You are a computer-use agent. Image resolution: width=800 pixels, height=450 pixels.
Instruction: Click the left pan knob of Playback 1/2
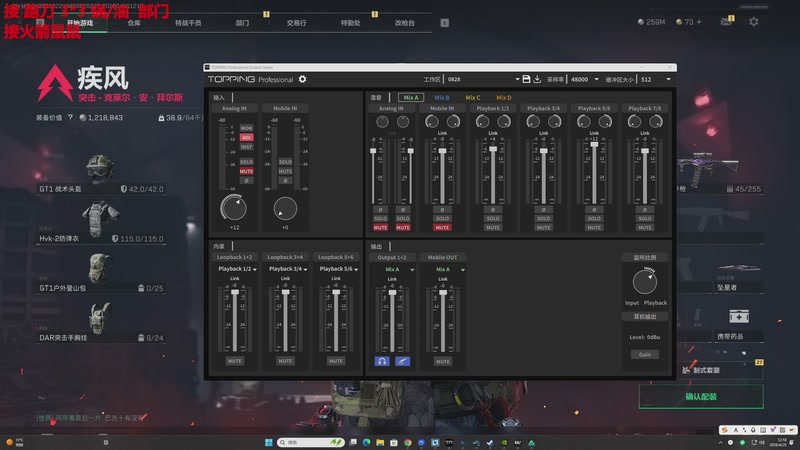click(482, 121)
